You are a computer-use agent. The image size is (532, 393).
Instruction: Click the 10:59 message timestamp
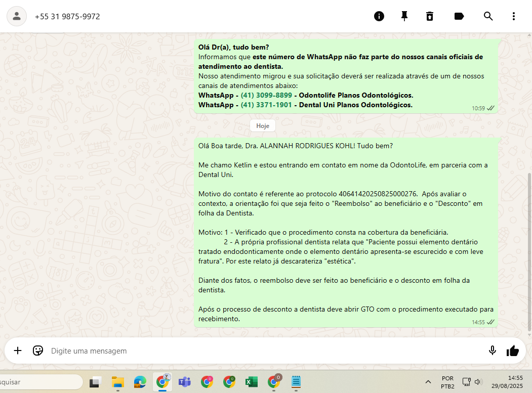point(478,108)
